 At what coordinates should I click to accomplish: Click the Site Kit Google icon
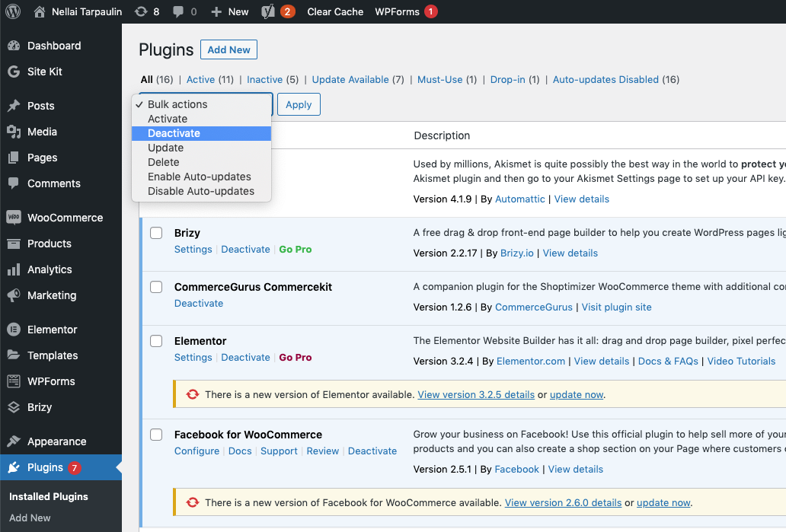point(14,72)
